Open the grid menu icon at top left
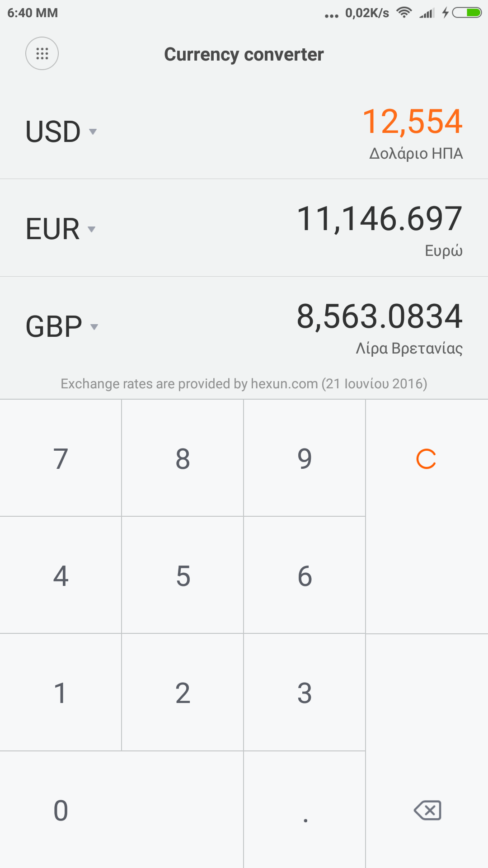This screenshot has width=488, height=868. point(42,53)
